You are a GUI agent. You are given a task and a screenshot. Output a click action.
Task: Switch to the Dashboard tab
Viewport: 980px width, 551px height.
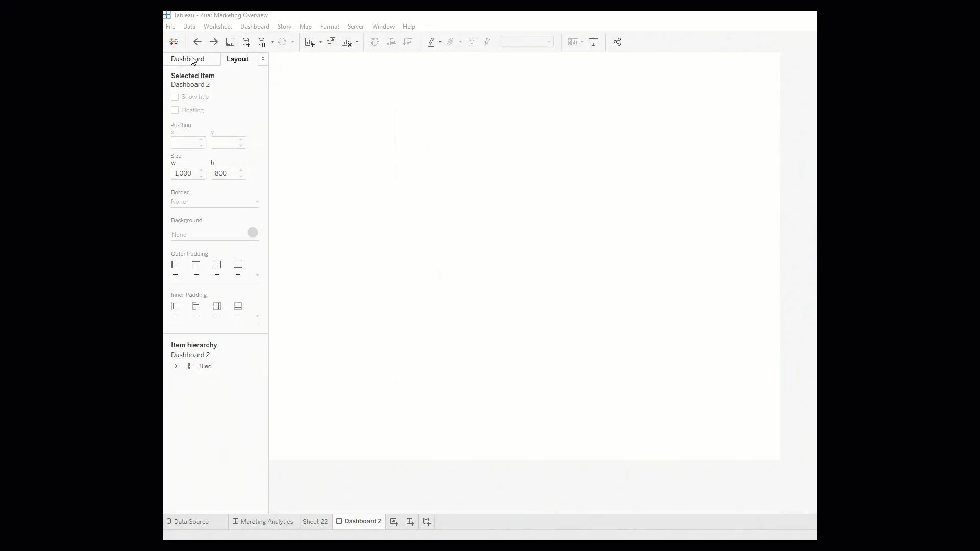(x=188, y=59)
